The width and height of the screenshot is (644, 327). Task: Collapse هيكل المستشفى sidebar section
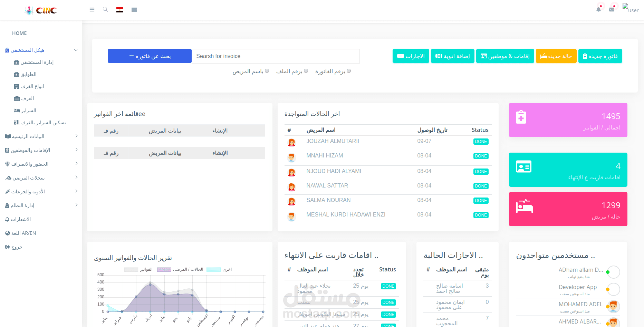41,50
